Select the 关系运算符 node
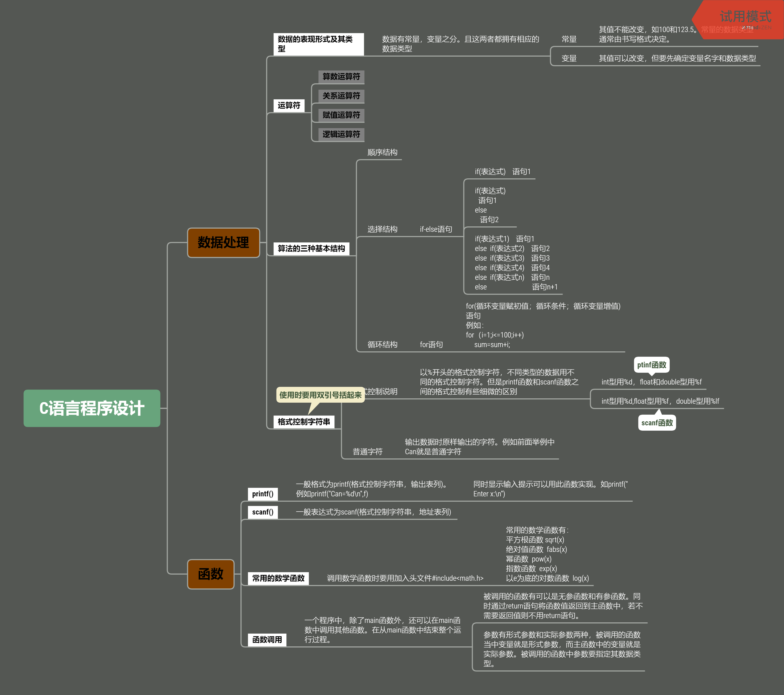 coord(341,96)
